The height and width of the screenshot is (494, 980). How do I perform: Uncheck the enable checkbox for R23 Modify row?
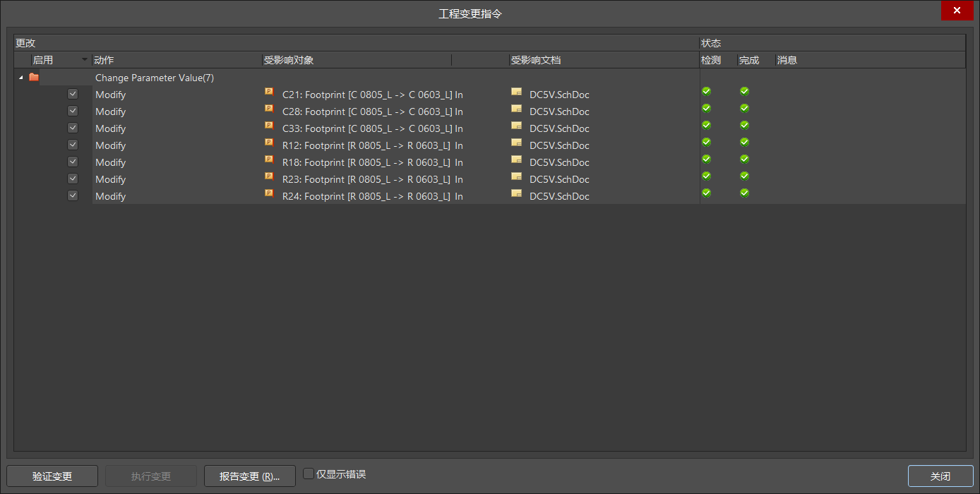pos(72,179)
